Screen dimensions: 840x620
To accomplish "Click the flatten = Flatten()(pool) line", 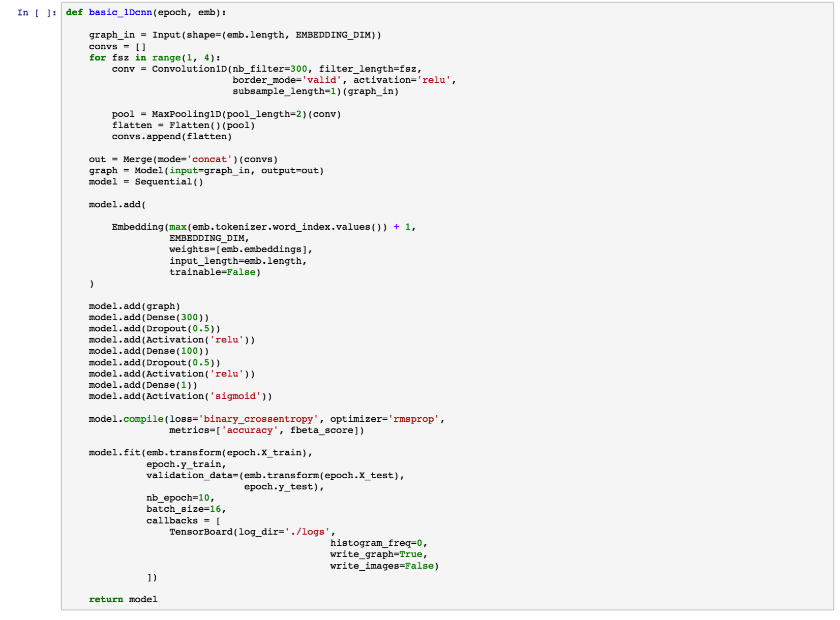I will 184,126.
